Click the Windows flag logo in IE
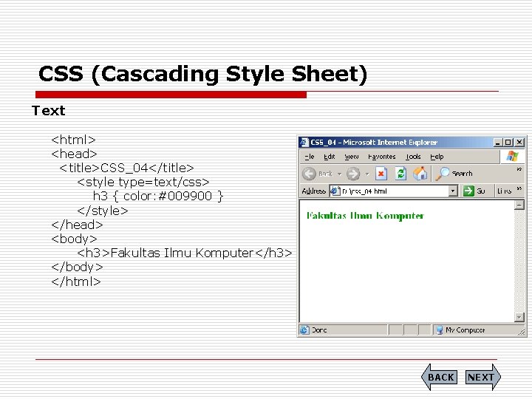Screen dimensions: 532x399 pos(512,157)
